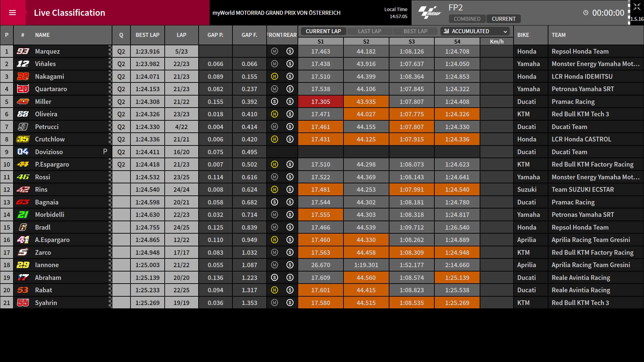Switch to CURRENT session times
Screen dimensions: 644x362
(503, 19)
